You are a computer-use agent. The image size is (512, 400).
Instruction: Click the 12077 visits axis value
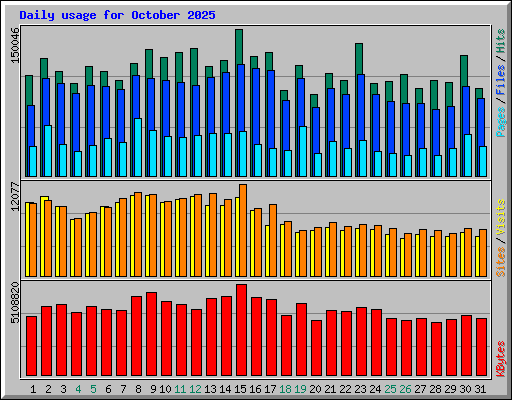15,196
